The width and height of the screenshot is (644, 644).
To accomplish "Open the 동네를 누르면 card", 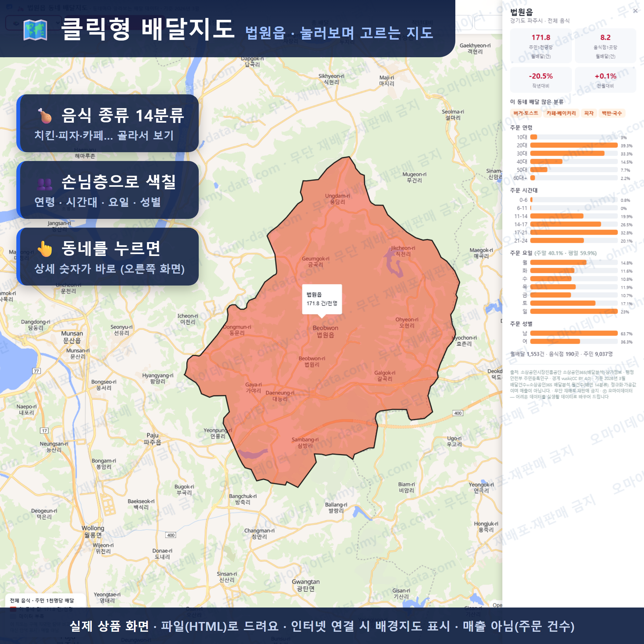I will coord(108,257).
